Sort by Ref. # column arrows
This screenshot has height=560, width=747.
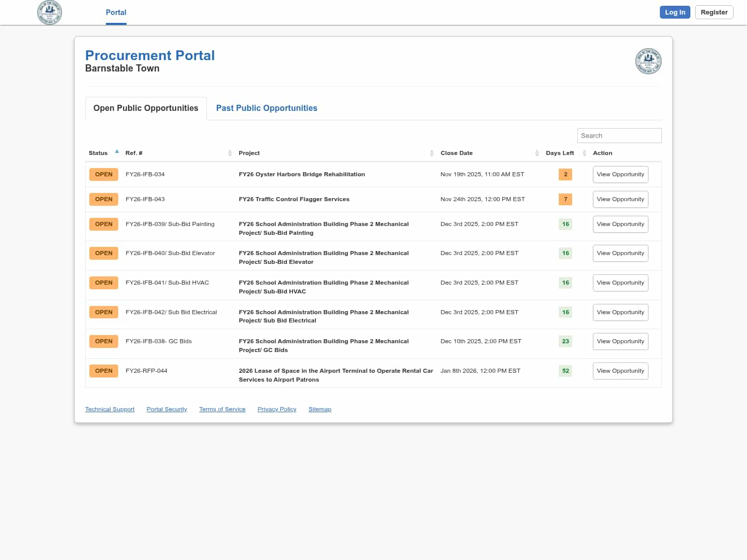(x=230, y=153)
